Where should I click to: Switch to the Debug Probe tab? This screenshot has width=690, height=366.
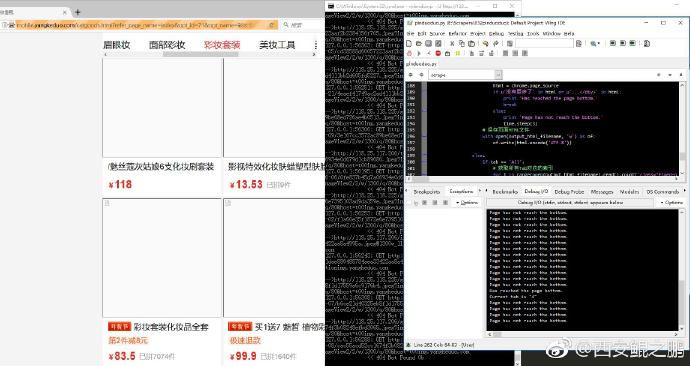pos(569,192)
